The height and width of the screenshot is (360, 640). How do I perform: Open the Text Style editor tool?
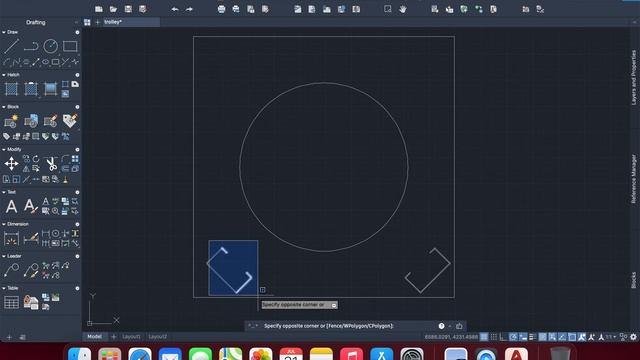tap(31, 207)
